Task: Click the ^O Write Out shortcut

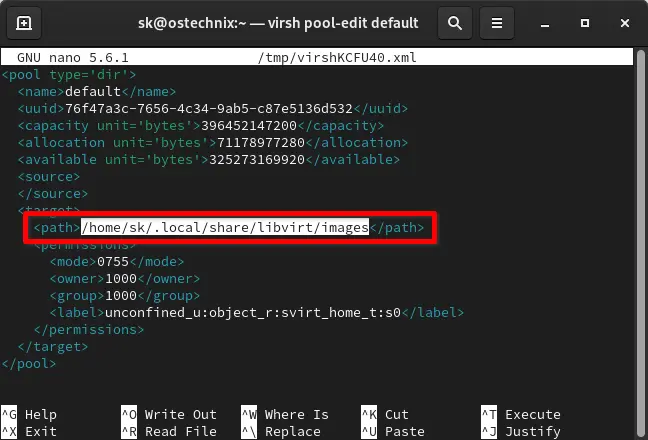Action: pyautogui.click(x=169, y=414)
